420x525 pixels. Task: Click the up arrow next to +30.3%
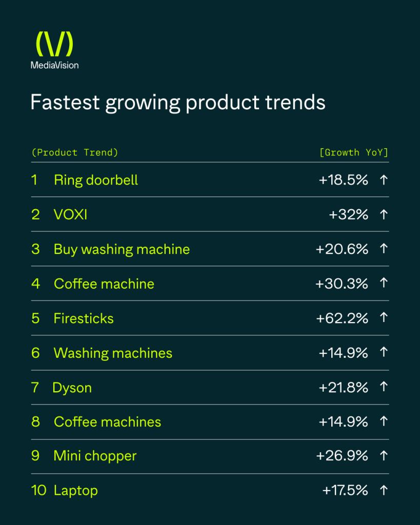pyautogui.click(x=383, y=284)
